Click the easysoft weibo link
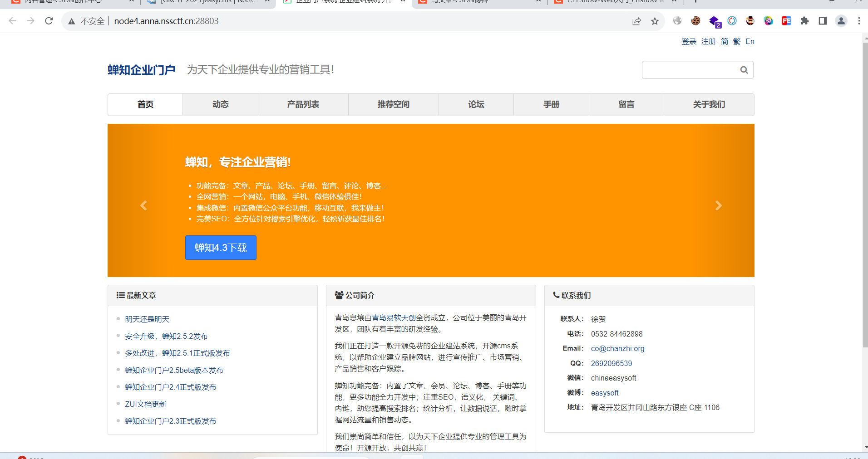 pyautogui.click(x=605, y=393)
